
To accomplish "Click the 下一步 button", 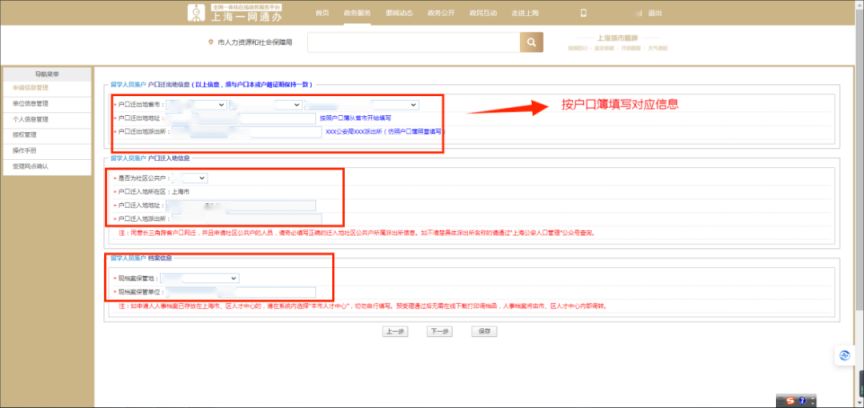I will [438, 330].
